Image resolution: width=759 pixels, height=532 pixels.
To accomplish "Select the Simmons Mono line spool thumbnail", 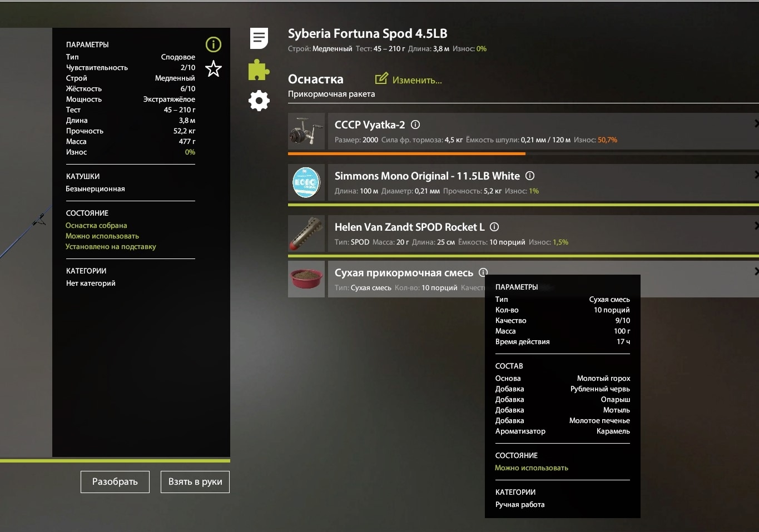I will pos(306,182).
